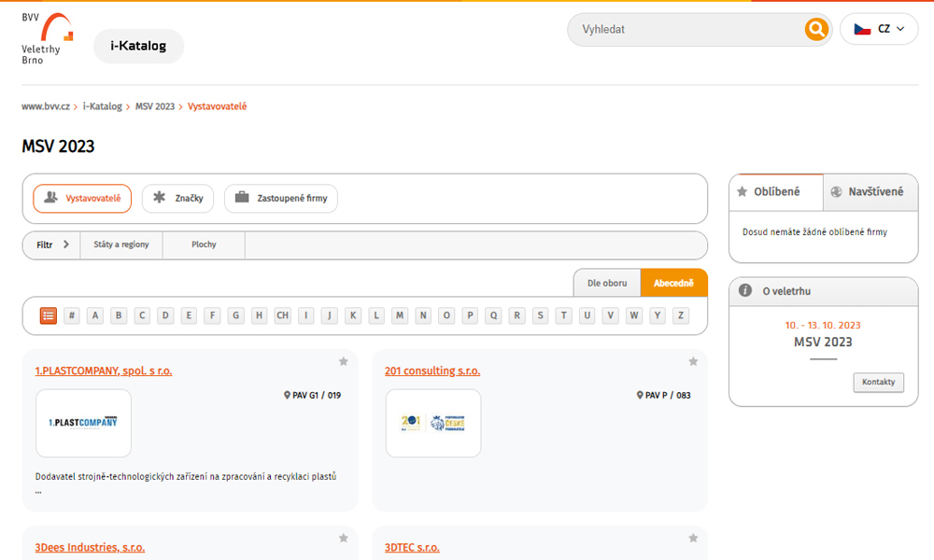Open the Navštívené panel tab
The width and height of the screenshot is (934, 560).
point(870,191)
